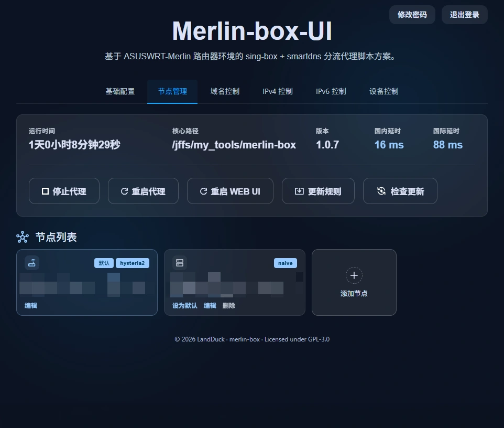504x428 pixels.
Task: Open the IPv4 控制 tab
Action: (x=277, y=91)
